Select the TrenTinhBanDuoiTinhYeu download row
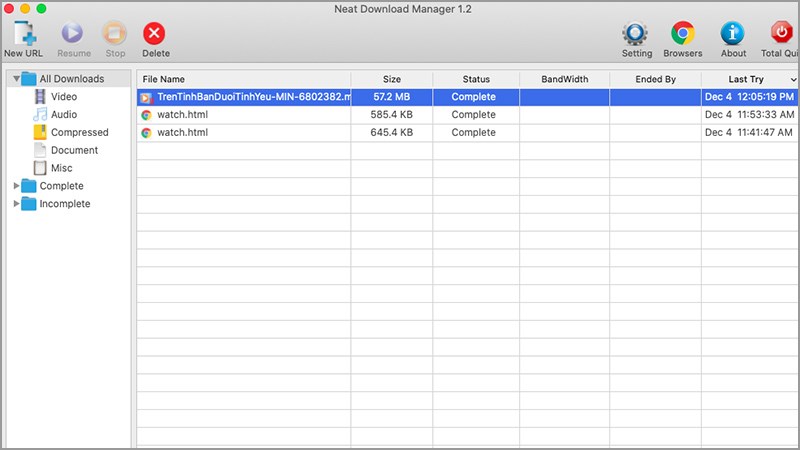This screenshot has width=800, height=450. [252, 97]
